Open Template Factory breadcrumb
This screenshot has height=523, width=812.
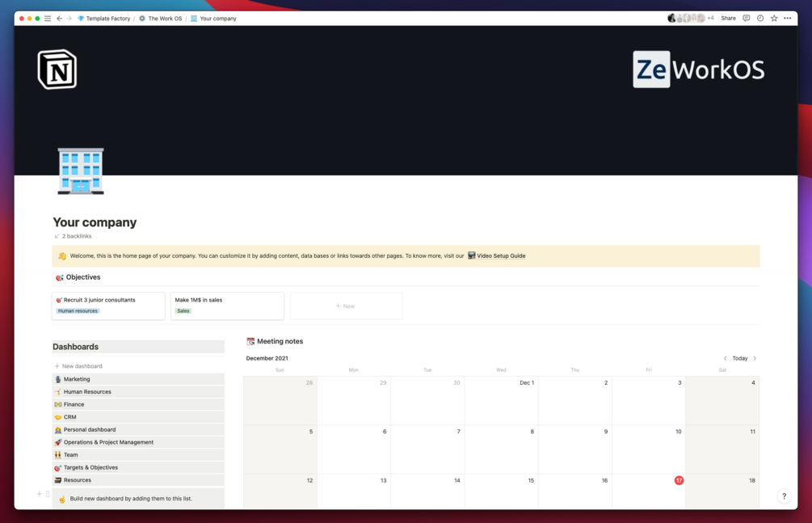coord(104,18)
